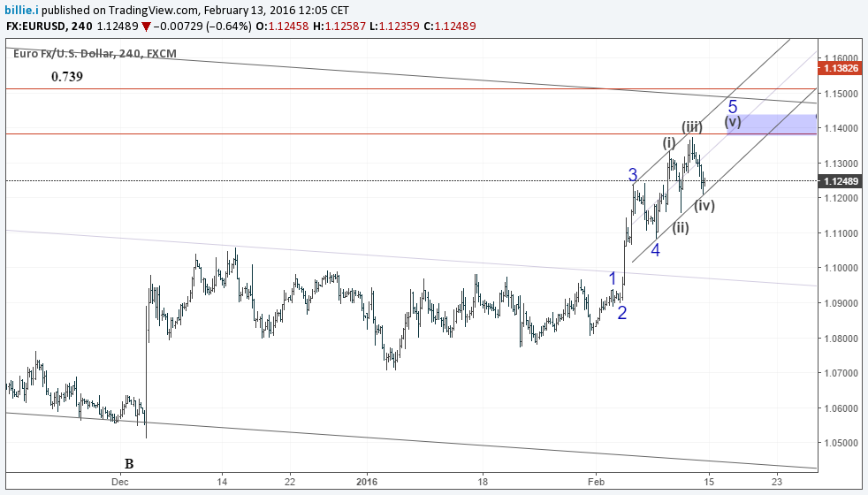Click the 1.11000 price axis label
This screenshot has height=495, width=868.
tap(841, 233)
